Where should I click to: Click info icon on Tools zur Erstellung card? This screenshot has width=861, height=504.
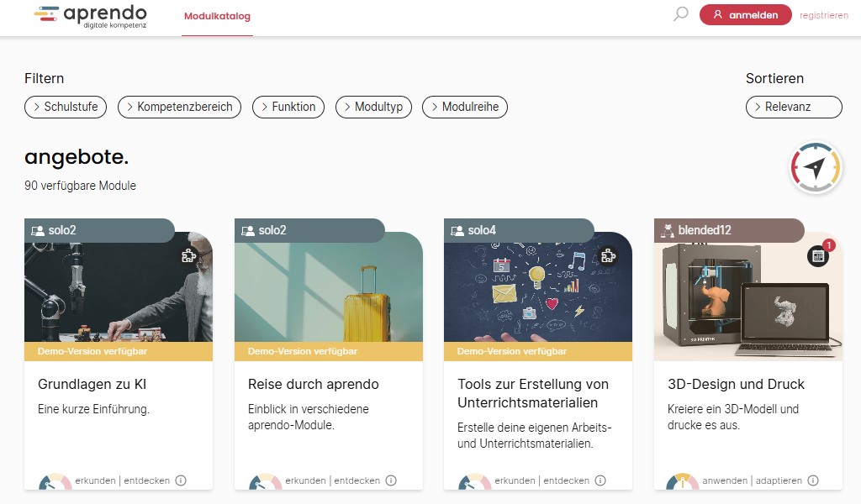600,481
